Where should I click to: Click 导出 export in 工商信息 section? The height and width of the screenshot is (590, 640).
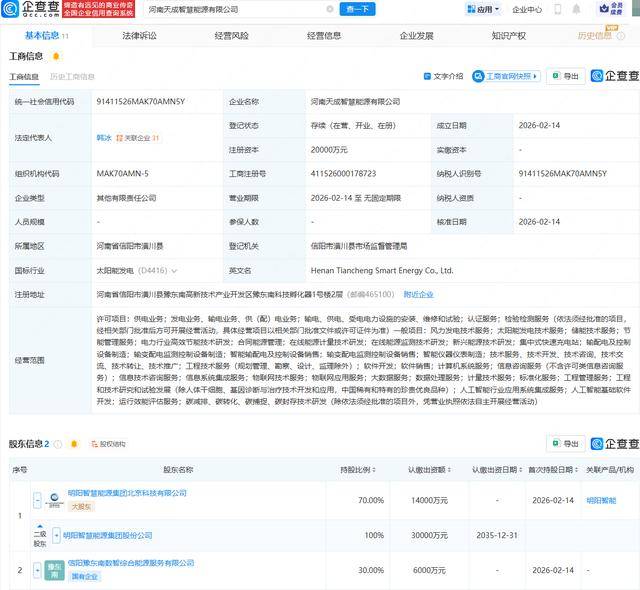point(566,76)
